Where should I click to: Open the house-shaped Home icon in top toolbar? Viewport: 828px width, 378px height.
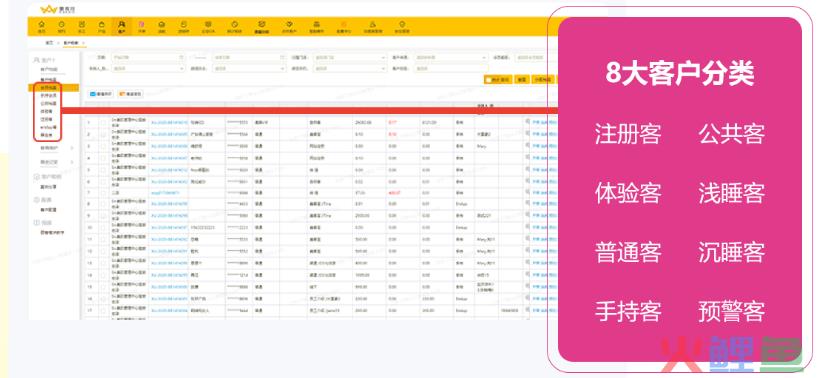[x=42, y=24]
